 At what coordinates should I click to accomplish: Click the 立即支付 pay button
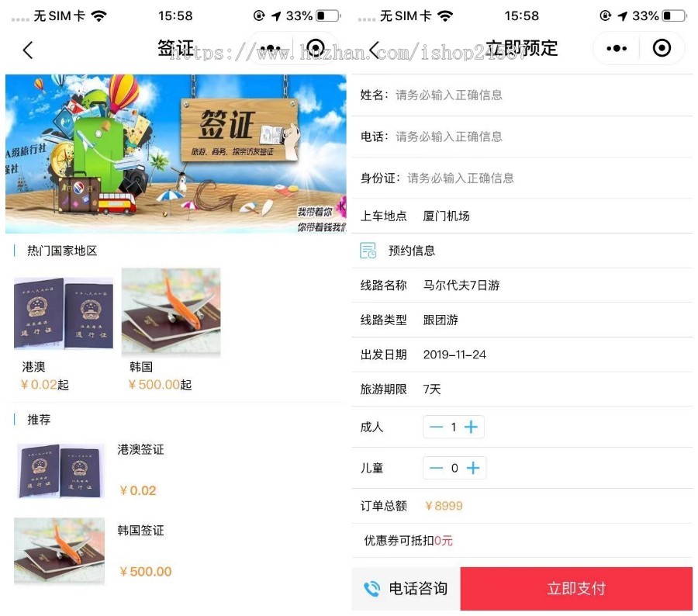(576, 588)
